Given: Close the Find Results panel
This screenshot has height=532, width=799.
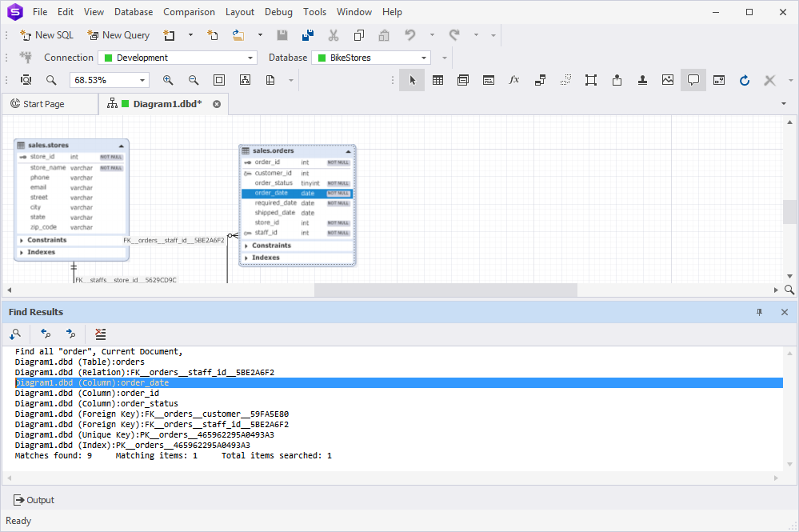Looking at the screenshot, I should (785, 312).
